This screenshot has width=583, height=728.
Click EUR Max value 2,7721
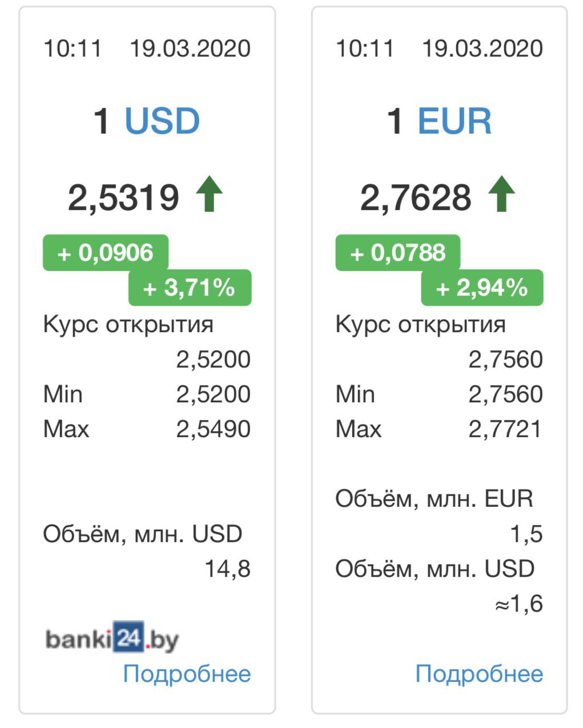click(x=505, y=429)
